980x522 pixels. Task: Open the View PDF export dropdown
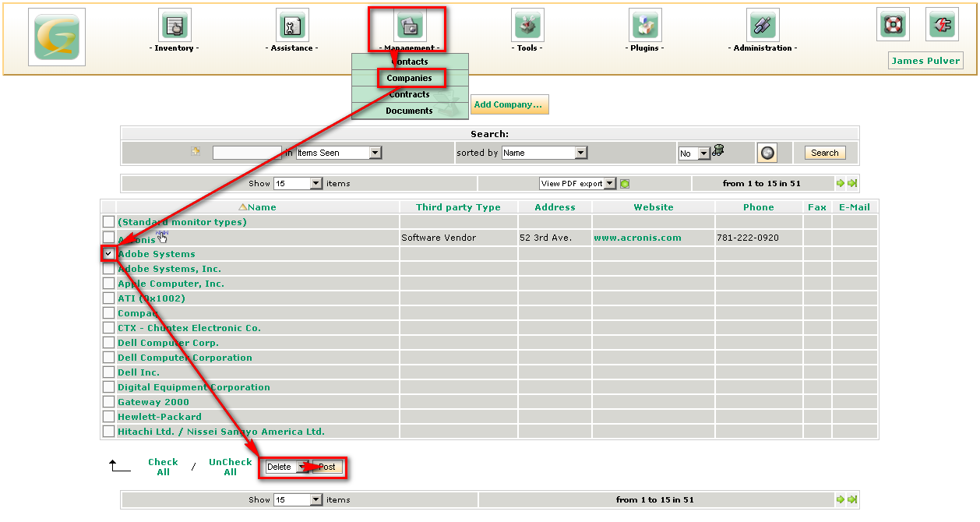coord(578,184)
